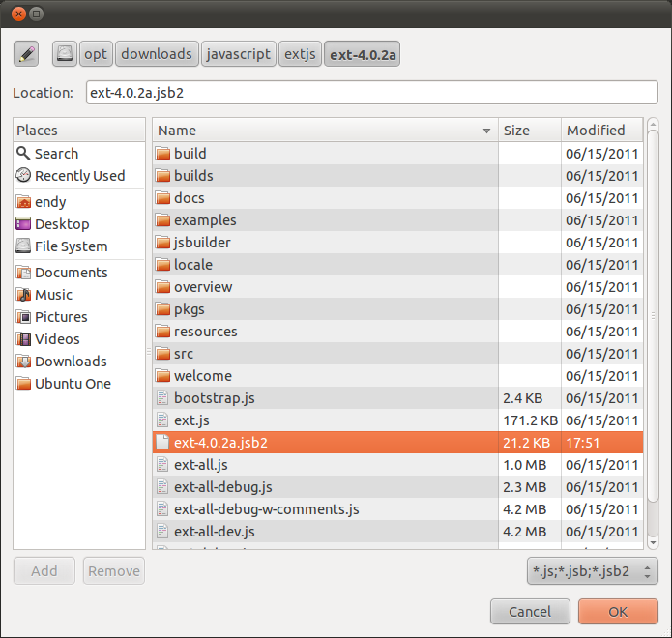
Task: Cancel the file chooser dialog
Action: click(x=529, y=611)
